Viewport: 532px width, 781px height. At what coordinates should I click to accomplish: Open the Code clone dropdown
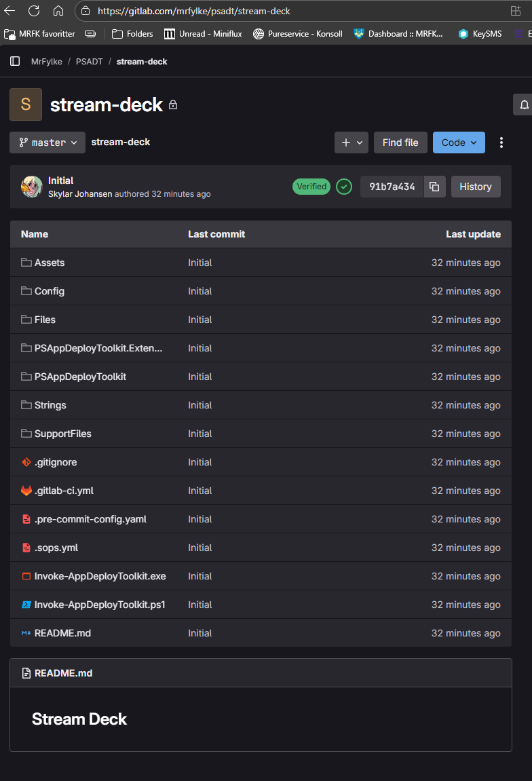459,142
